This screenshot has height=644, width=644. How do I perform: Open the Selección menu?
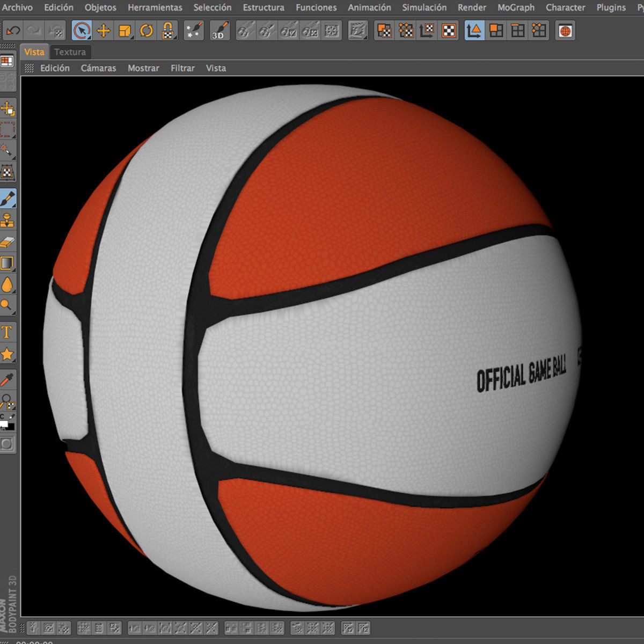pos(213,8)
